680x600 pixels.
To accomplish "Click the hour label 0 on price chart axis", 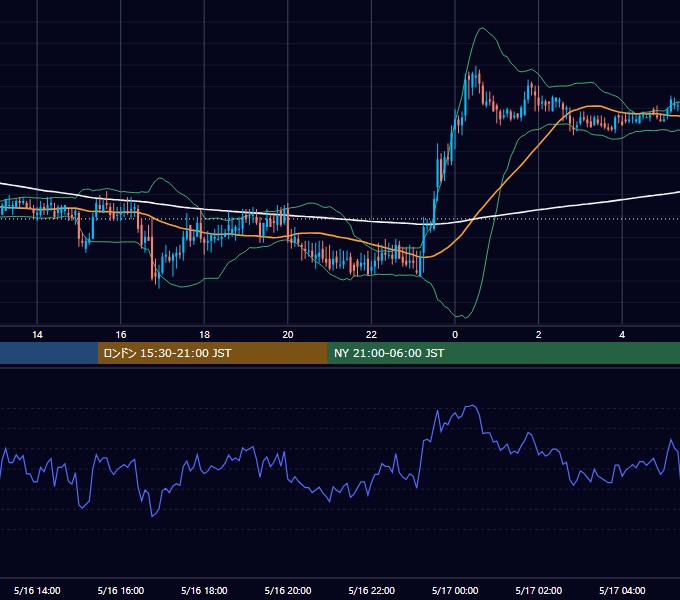I will [455, 335].
